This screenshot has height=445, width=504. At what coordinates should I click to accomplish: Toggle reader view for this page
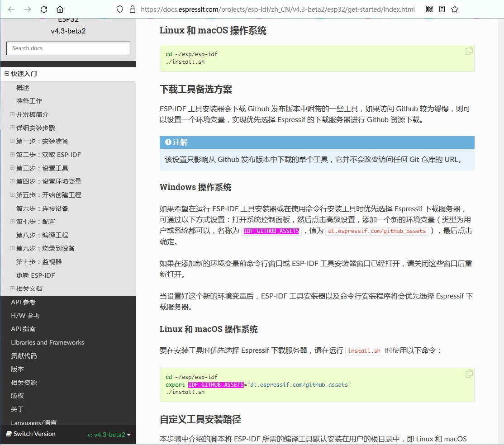442,9
